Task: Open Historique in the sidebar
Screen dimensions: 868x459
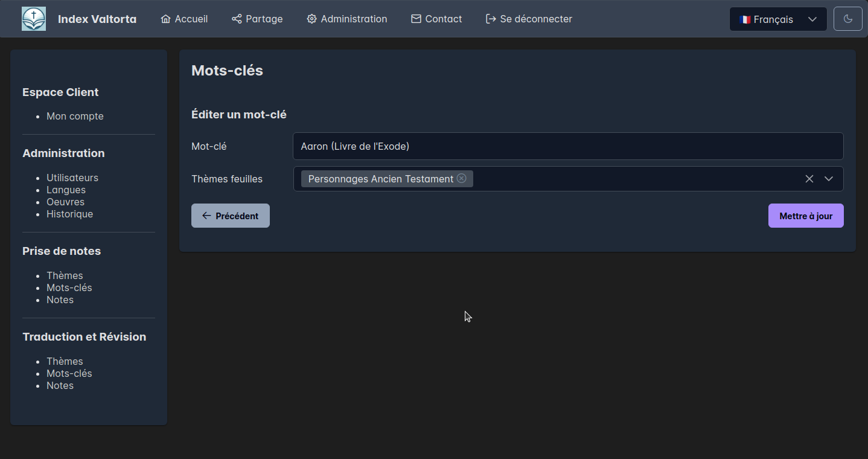Action: (69, 214)
